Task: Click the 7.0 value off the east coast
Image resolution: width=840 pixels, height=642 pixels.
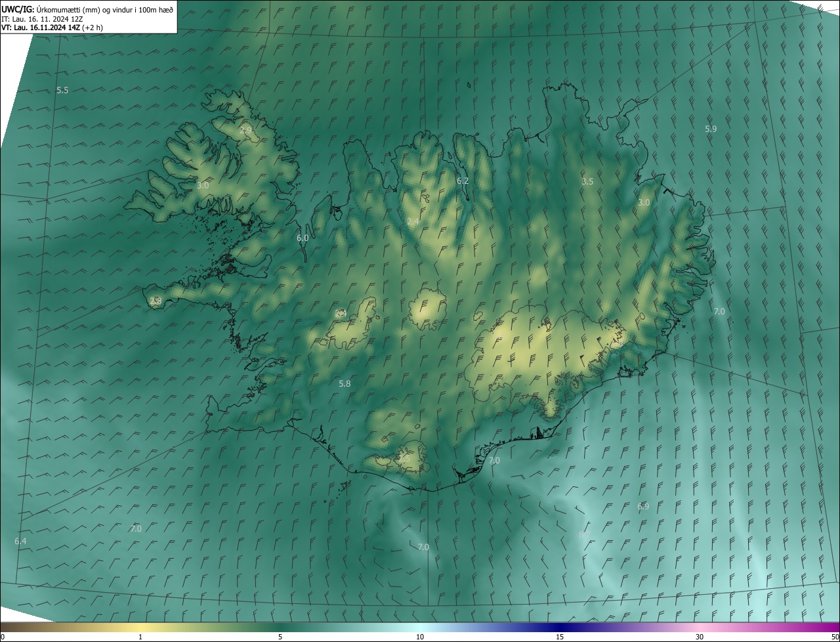Action: [x=719, y=311]
